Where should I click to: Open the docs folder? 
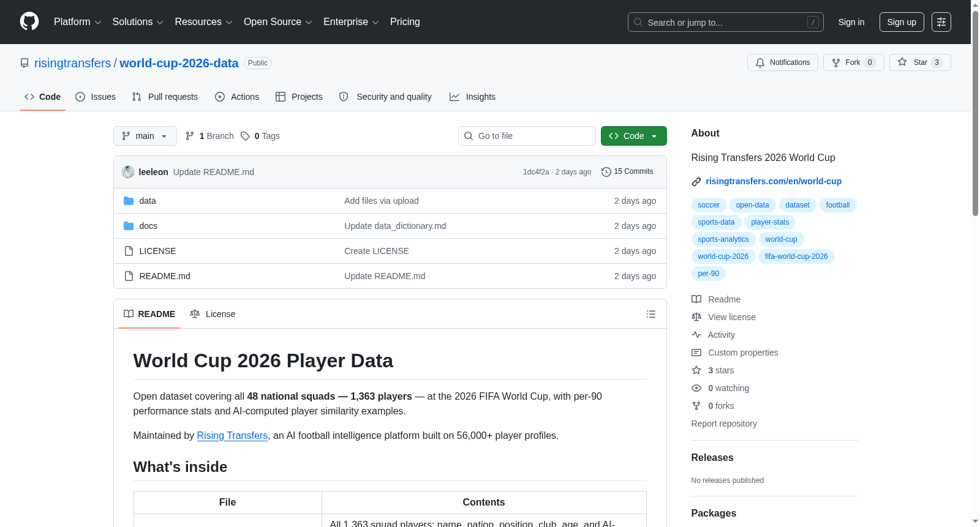(x=148, y=226)
